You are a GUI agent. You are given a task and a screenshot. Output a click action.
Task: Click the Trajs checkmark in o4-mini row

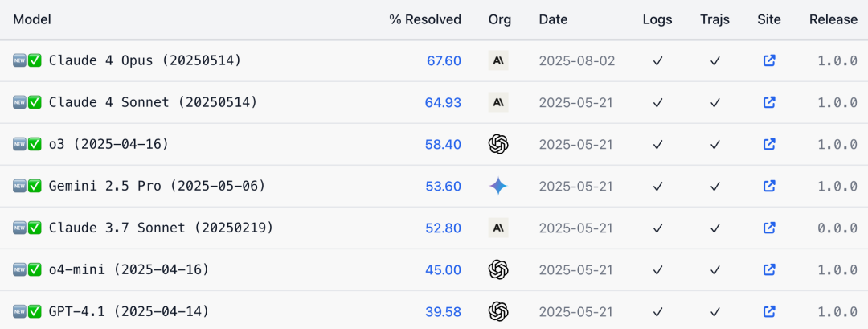coord(714,269)
